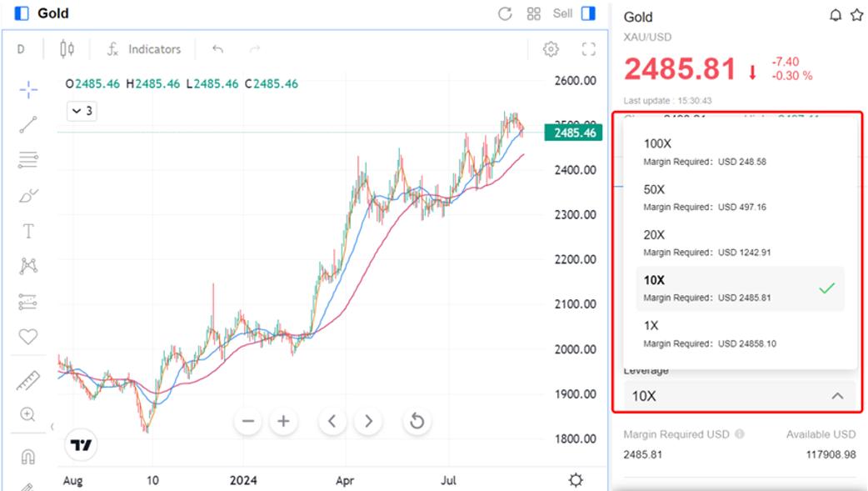Select the trend line drawing tool
This screenshot has height=491, width=868.
point(28,125)
